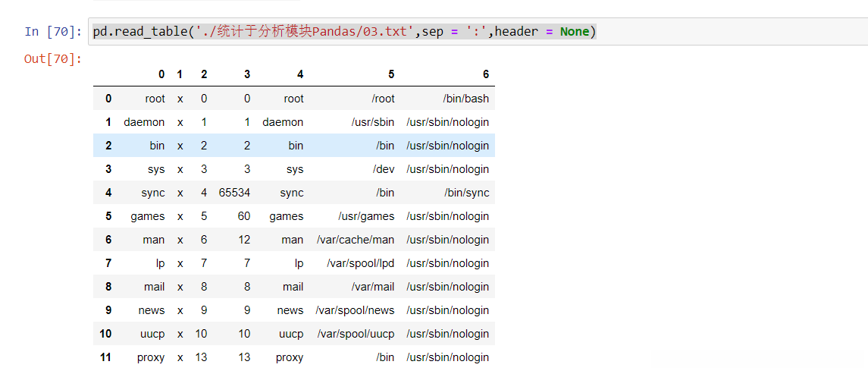The image size is (868, 374).
Task: Click the /var/spool/news cell
Action: (355, 310)
